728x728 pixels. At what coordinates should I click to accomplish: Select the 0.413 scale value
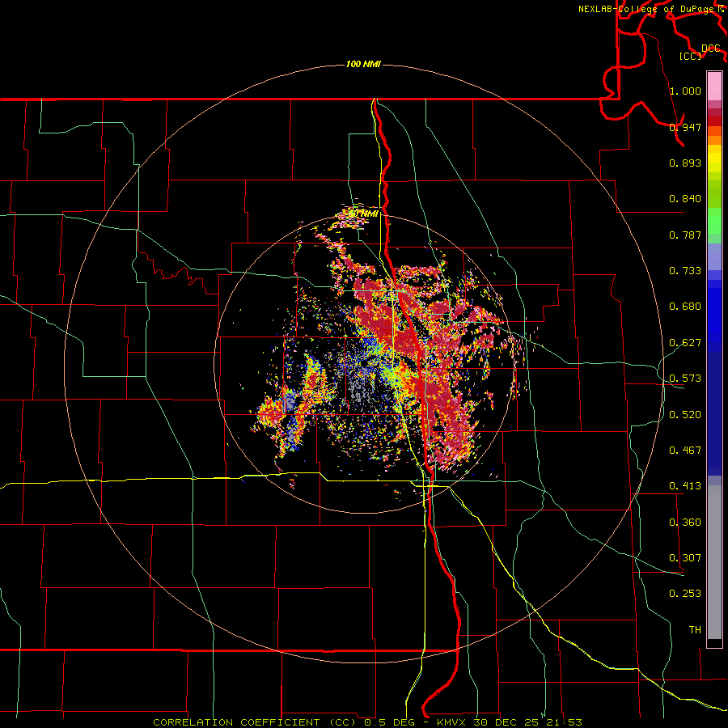685,486
